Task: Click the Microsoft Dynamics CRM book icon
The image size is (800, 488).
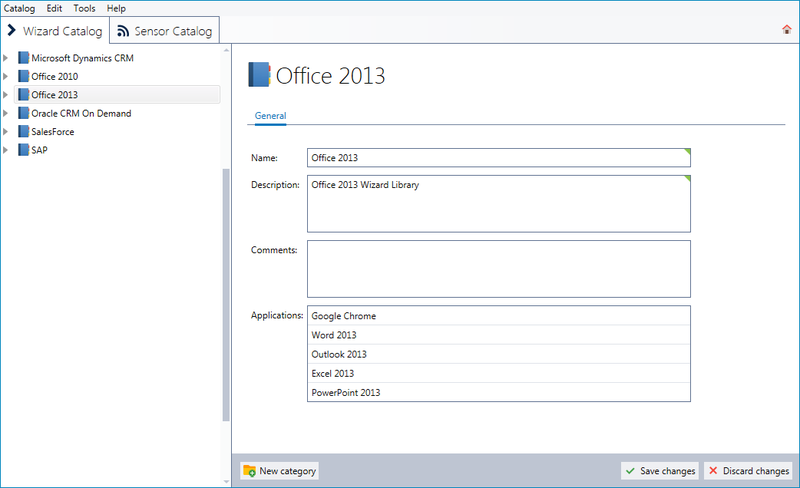Action: coord(24,58)
